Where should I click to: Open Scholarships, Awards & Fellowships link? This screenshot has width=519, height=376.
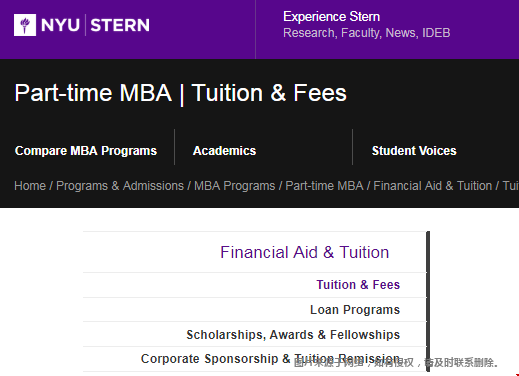pyautogui.click(x=293, y=335)
